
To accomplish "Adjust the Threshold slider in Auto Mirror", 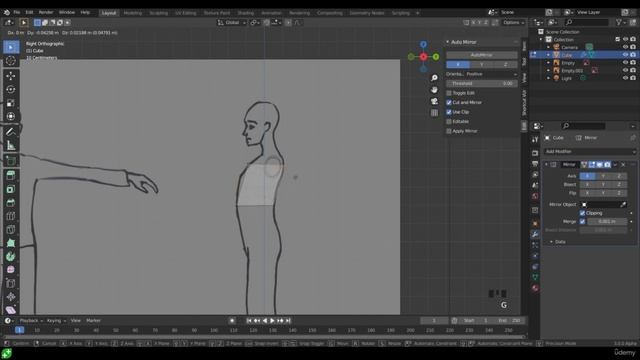I will pyautogui.click(x=482, y=84).
